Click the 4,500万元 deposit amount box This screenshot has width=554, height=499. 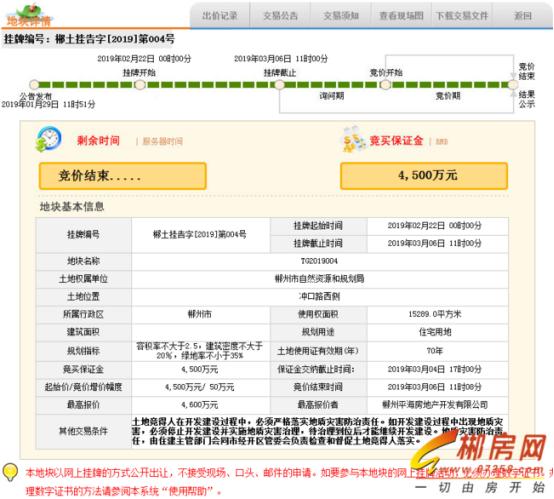[424, 176]
